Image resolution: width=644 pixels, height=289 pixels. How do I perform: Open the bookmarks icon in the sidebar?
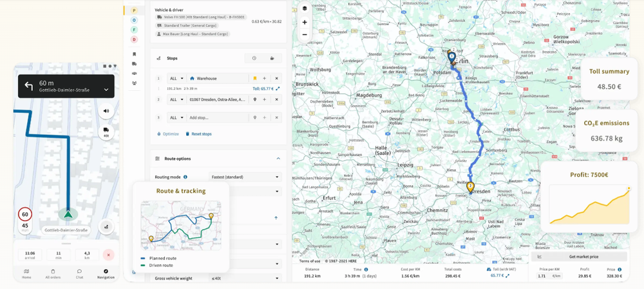click(135, 54)
